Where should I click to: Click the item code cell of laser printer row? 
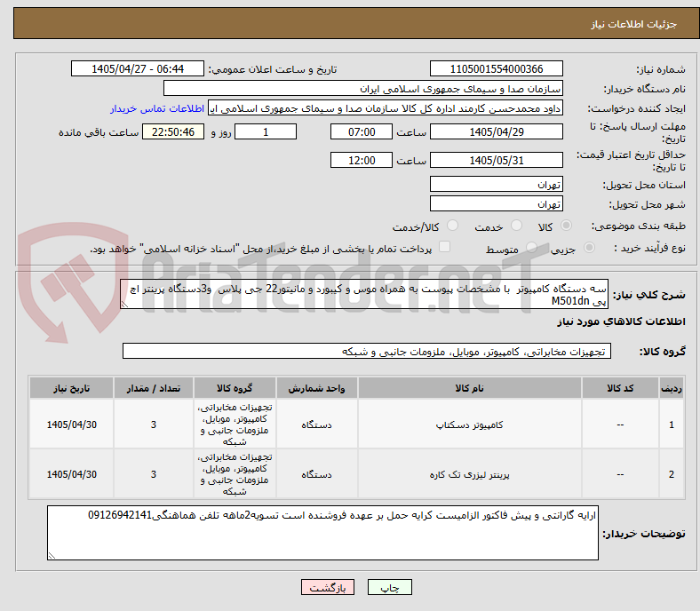pyautogui.click(x=620, y=474)
